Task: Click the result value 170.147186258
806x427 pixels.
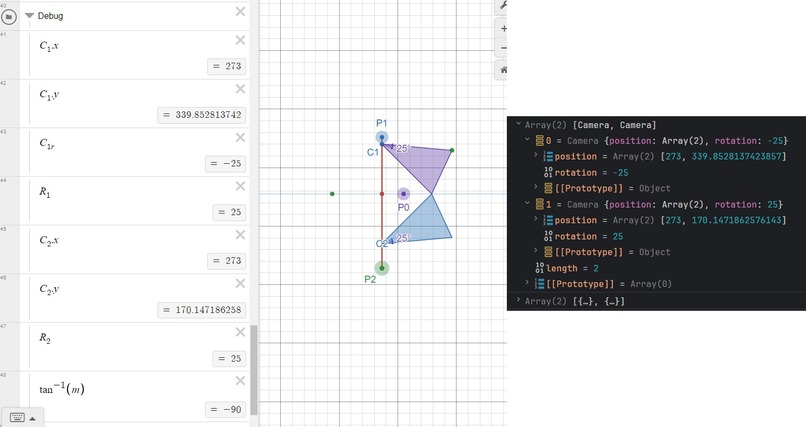Action: [x=202, y=310]
